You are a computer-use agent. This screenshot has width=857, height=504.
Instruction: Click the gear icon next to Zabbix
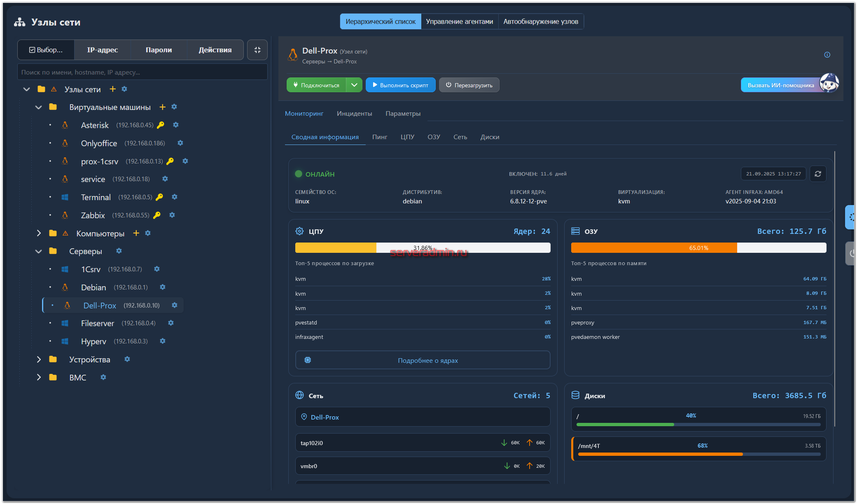click(172, 215)
